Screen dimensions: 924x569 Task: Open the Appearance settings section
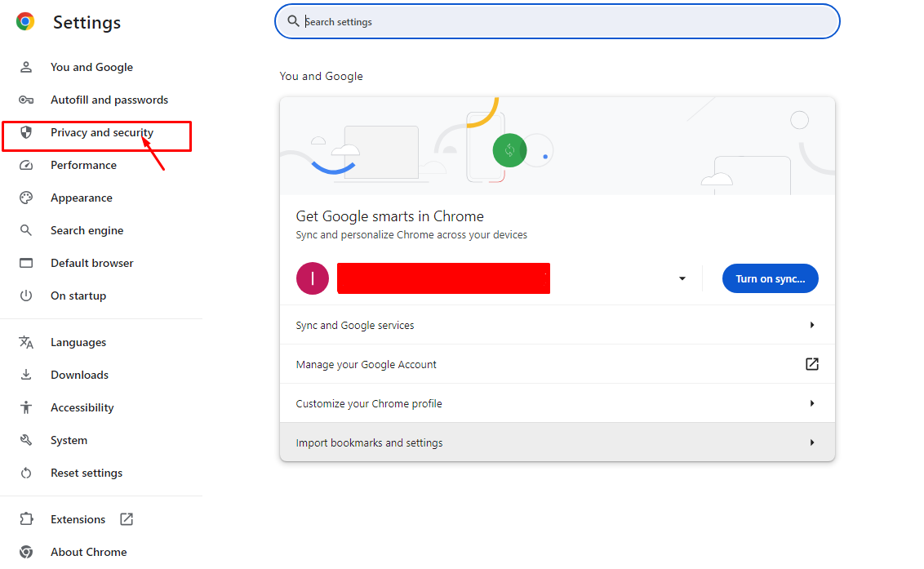coord(82,198)
